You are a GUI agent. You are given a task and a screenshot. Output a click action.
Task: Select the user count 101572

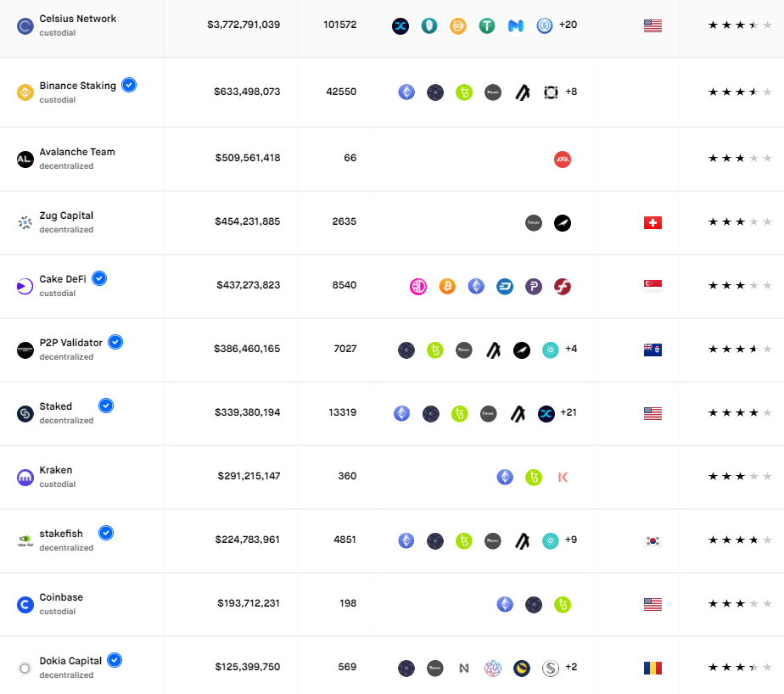pyautogui.click(x=340, y=25)
